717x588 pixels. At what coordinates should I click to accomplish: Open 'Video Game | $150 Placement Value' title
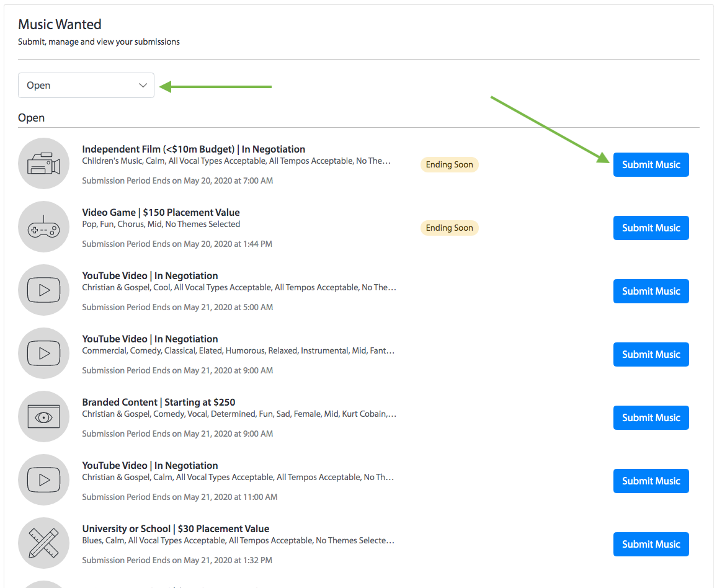161,212
